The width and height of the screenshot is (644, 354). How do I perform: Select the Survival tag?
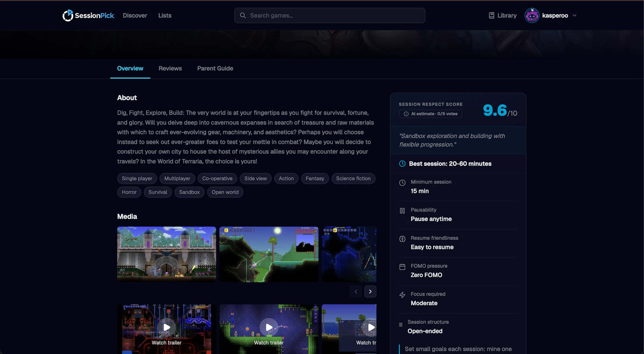point(158,192)
